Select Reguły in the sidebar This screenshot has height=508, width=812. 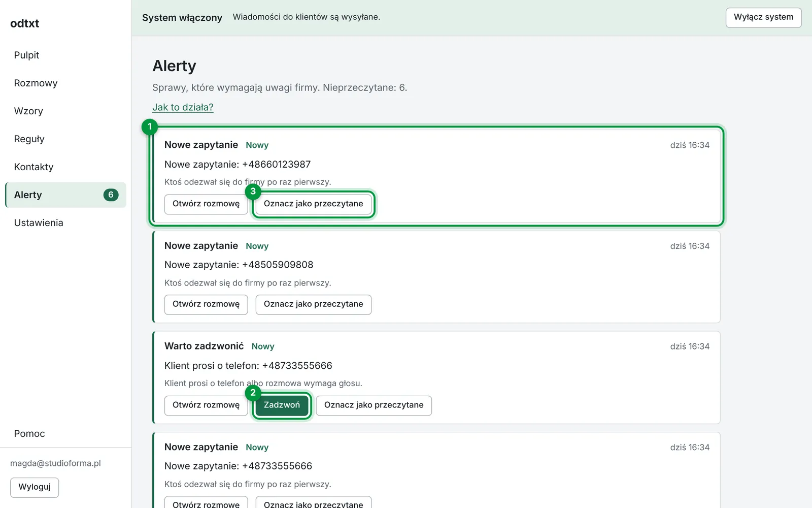pyautogui.click(x=65, y=139)
